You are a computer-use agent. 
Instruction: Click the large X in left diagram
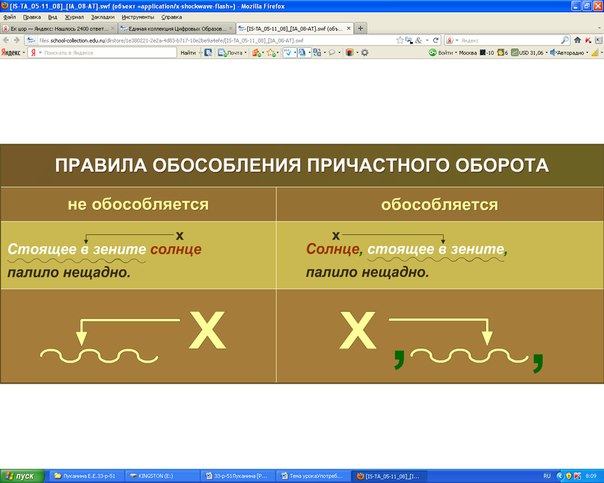click(x=207, y=330)
